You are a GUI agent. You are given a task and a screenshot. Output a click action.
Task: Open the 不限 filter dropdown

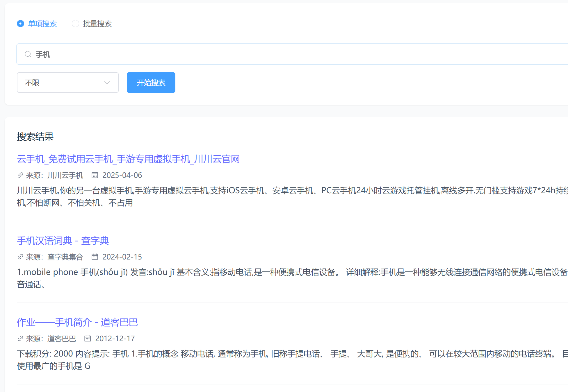click(x=67, y=83)
